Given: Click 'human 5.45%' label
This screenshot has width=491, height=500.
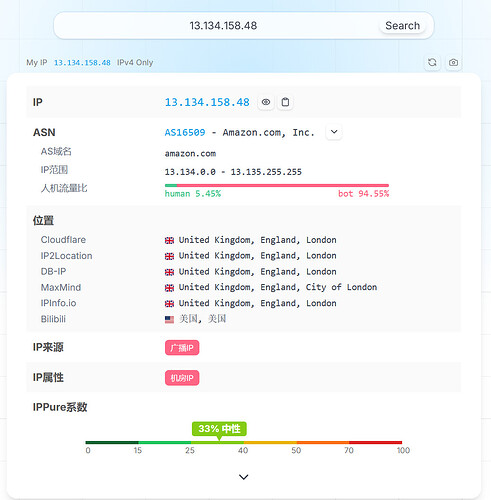Looking at the screenshot, I should (193, 194).
